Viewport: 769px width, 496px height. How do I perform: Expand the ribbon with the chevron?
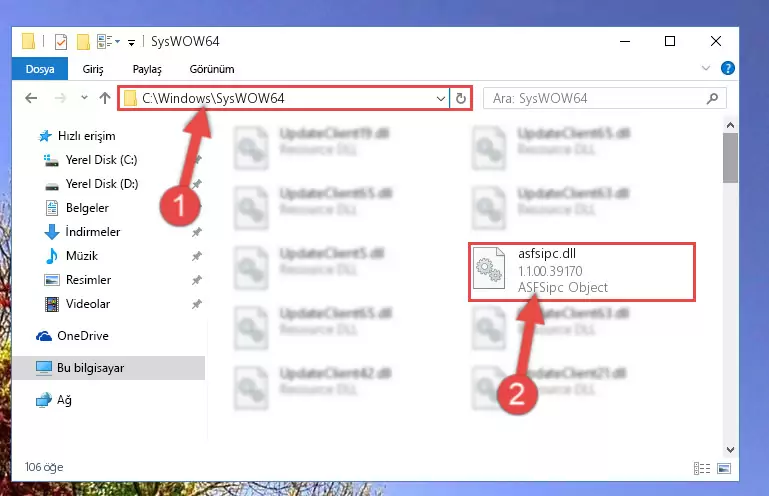pos(706,68)
